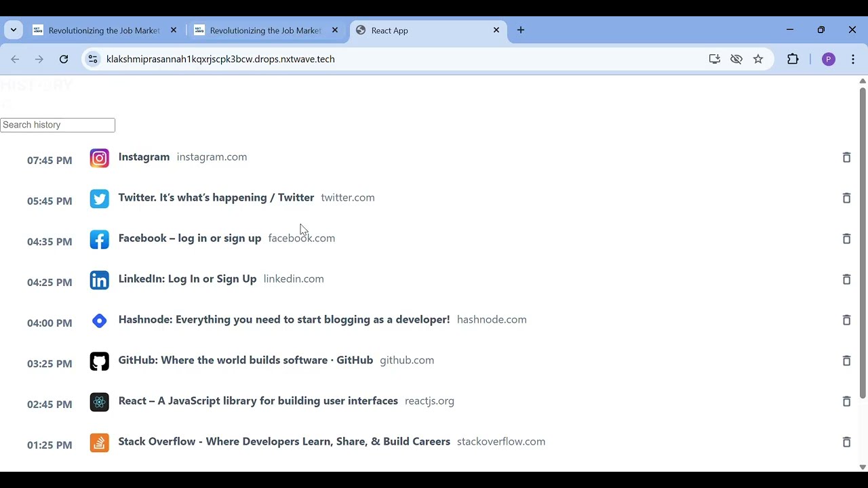Click the reactjs.org domain text
Image resolution: width=868 pixels, height=488 pixels.
(x=429, y=401)
